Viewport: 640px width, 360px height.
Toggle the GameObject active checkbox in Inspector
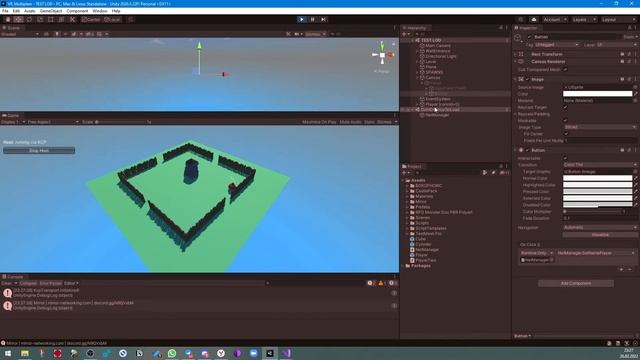(x=529, y=37)
